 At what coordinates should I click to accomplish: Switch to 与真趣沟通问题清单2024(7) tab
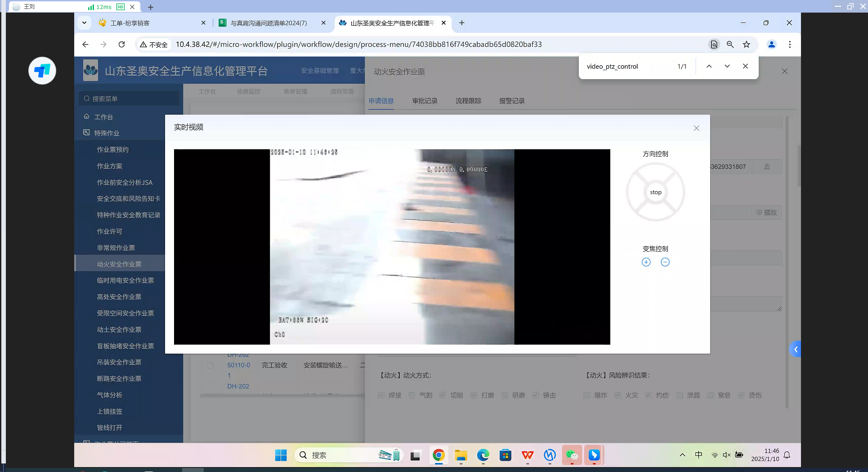click(x=272, y=23)
